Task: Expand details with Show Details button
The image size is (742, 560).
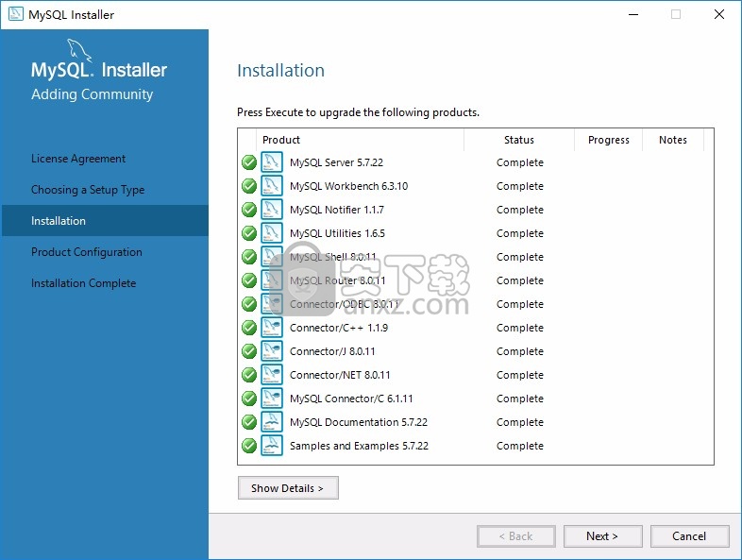Action: pyautogui.click(x=287, y=488)
